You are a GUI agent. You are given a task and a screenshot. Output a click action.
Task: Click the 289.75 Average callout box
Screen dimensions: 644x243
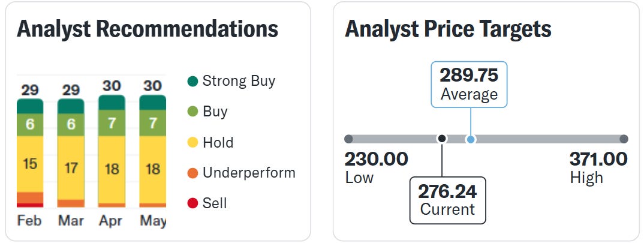coord(469,85)
